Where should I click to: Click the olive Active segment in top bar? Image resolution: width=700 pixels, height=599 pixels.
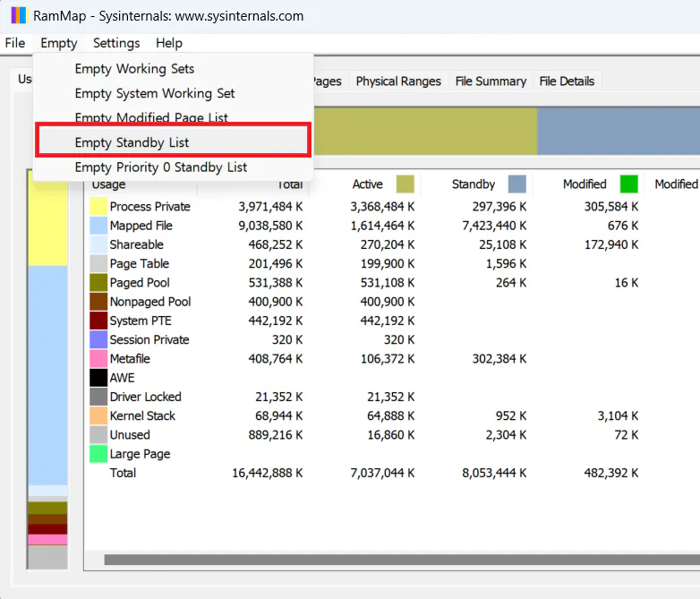coord(425,131)
